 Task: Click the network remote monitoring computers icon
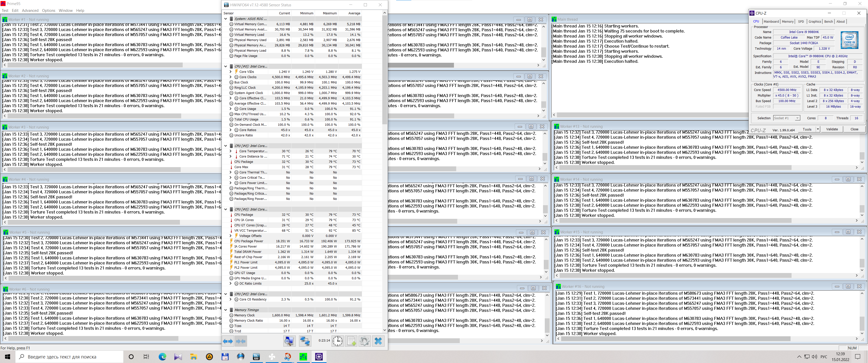click(305, 341)
